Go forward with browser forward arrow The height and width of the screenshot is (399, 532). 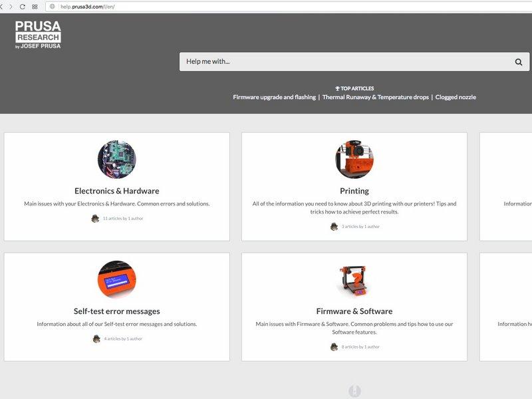(11, 7)
